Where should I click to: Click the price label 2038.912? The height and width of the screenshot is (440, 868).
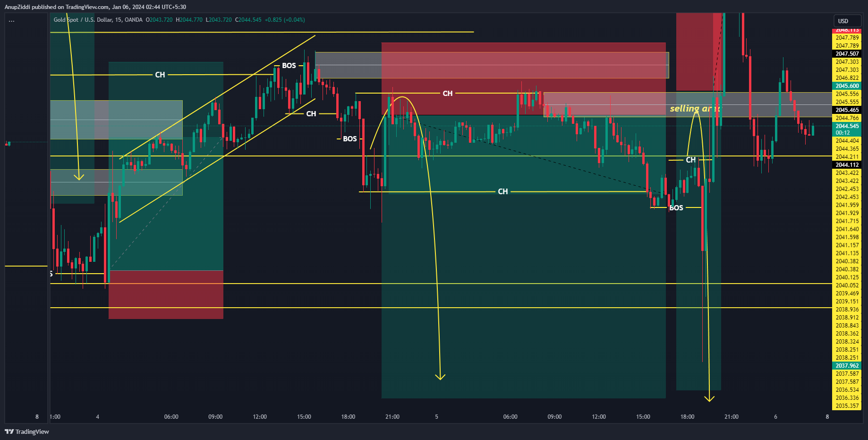pos(847,318)
